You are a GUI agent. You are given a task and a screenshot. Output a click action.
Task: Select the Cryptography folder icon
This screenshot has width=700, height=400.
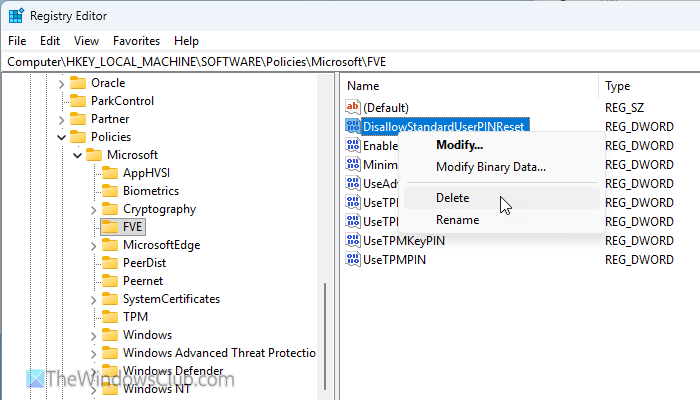tap(110, 209)
